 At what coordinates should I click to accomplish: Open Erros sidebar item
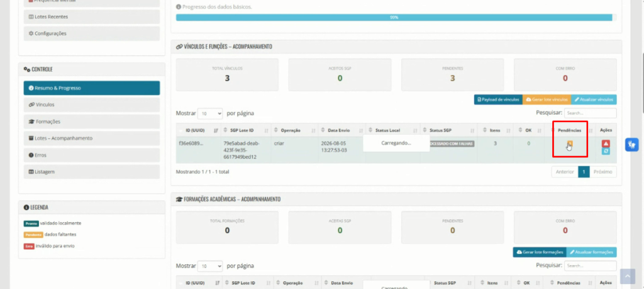(92, 155)
